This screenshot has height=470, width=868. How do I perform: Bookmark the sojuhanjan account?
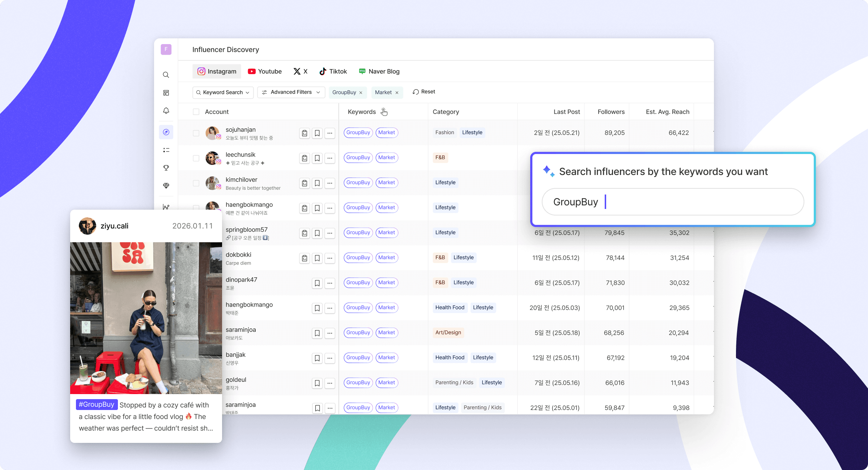click(x=317, y=133)
